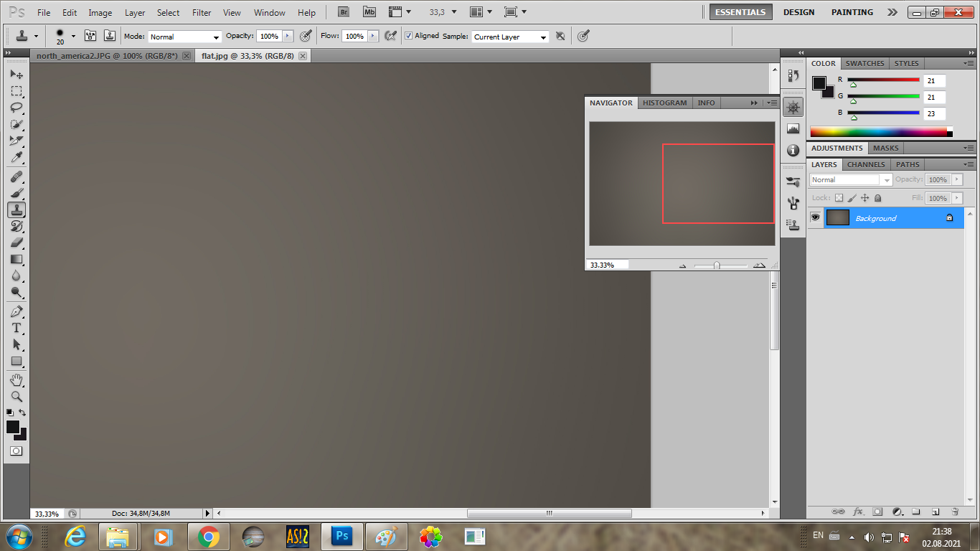Click the Essentials workspace button
Image resolution: width=980 pixels, height=551 pixels.
point(741,12)
